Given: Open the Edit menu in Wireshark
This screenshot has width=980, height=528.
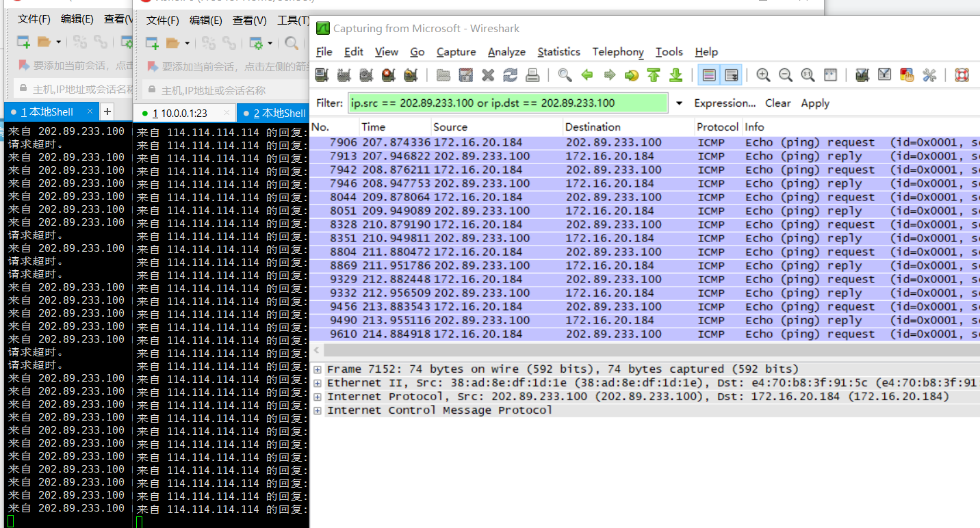Looking at the screenshot, I should tap(354, 52).
